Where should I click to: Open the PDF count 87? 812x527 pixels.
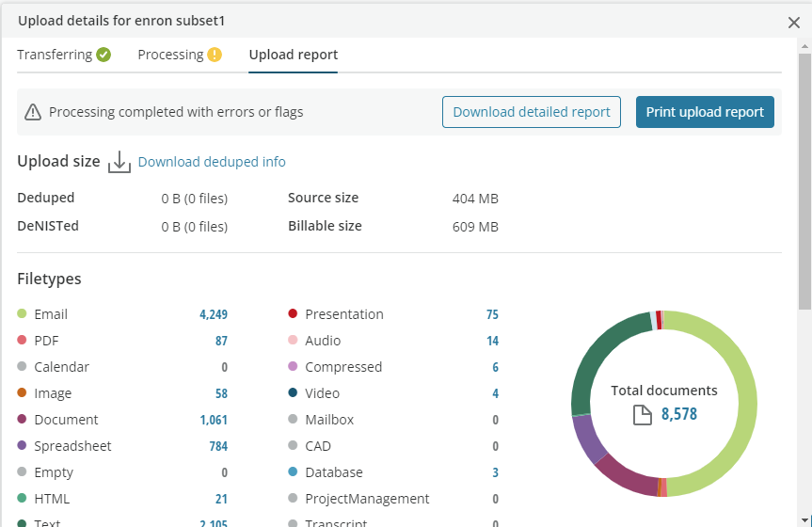coord(221,341)
